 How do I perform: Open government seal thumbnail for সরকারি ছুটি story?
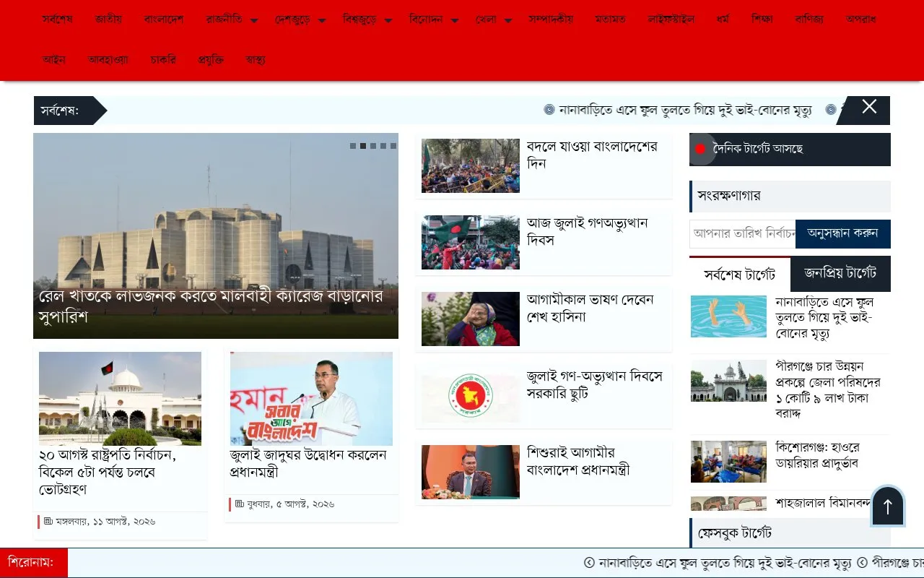pos(471,395)
